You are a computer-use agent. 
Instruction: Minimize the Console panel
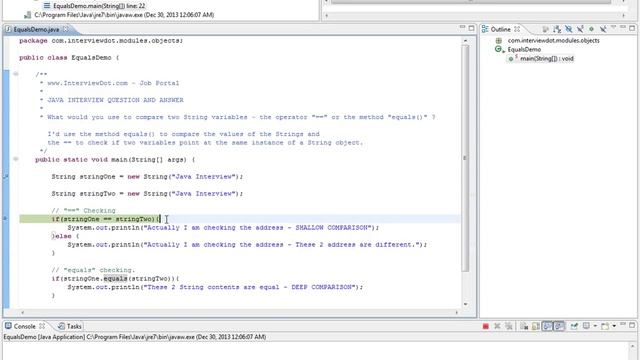pyautogui.click(x=623, y=324)
